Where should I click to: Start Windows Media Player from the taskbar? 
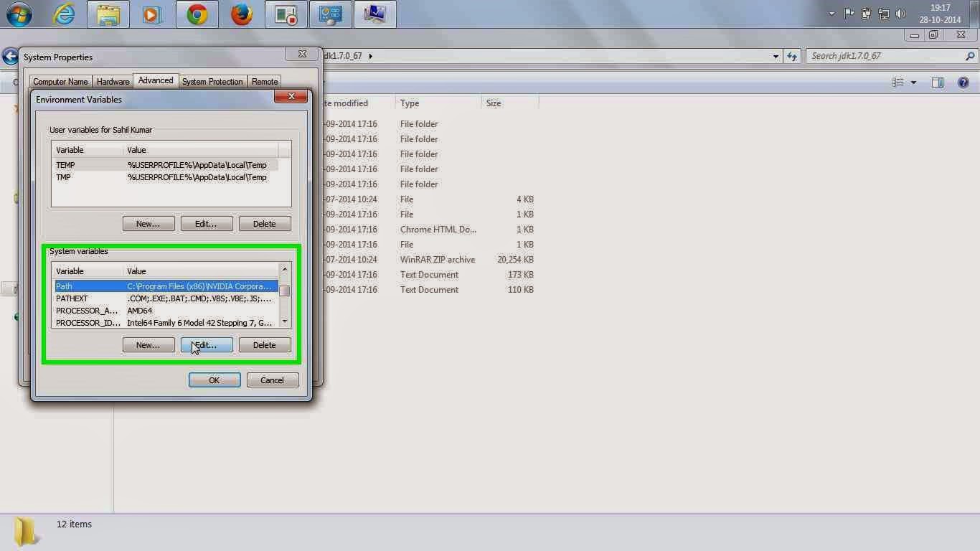coord(152,14)
